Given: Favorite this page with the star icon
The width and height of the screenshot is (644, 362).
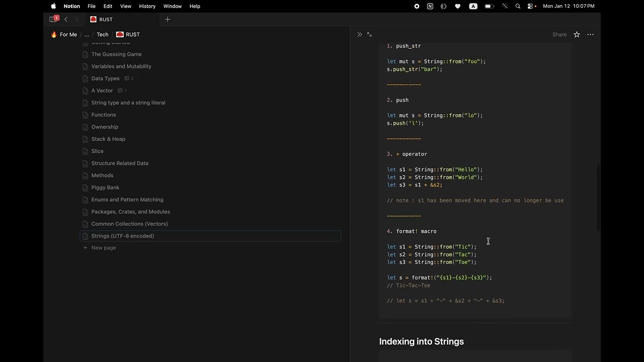Looking at the screenshot, I should coord(577,35).
